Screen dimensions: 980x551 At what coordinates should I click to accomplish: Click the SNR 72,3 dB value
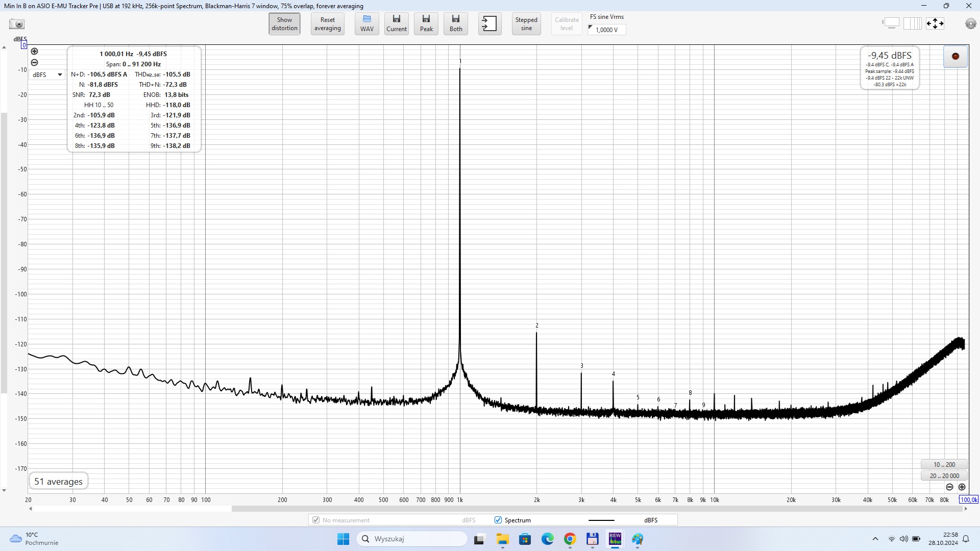tap(99, 95)
